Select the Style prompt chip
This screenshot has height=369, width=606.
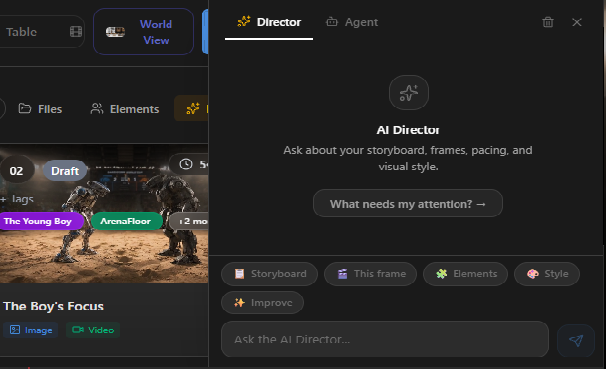tap(547, 274)
